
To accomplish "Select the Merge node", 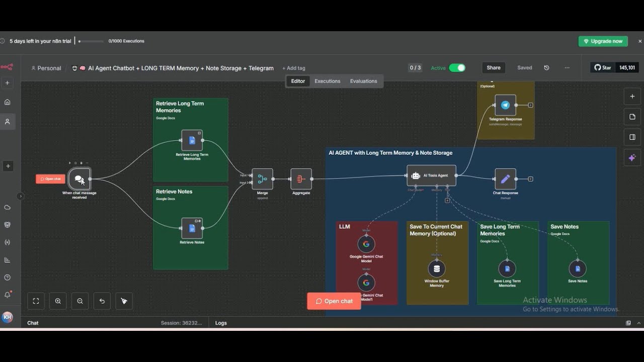I will coord(262,179).
